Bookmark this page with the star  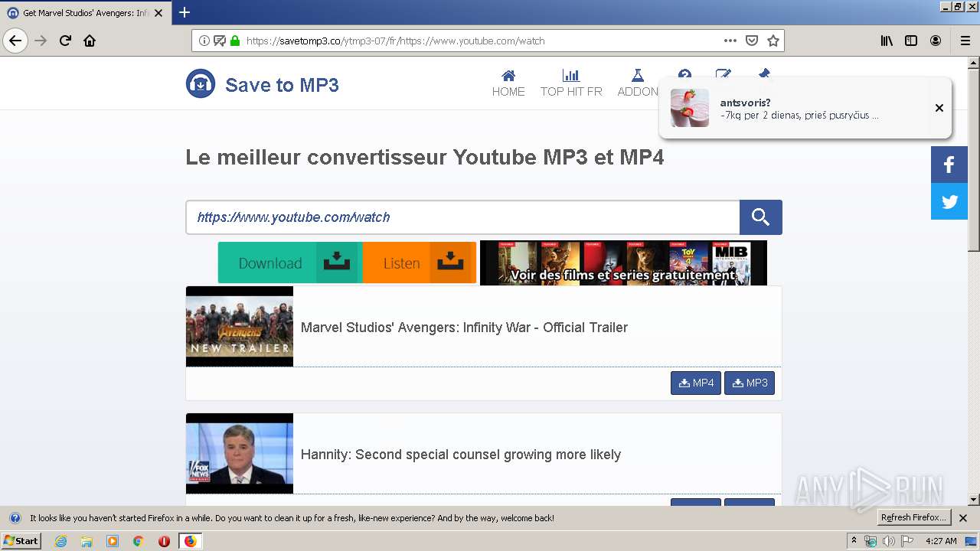[773, 41]
